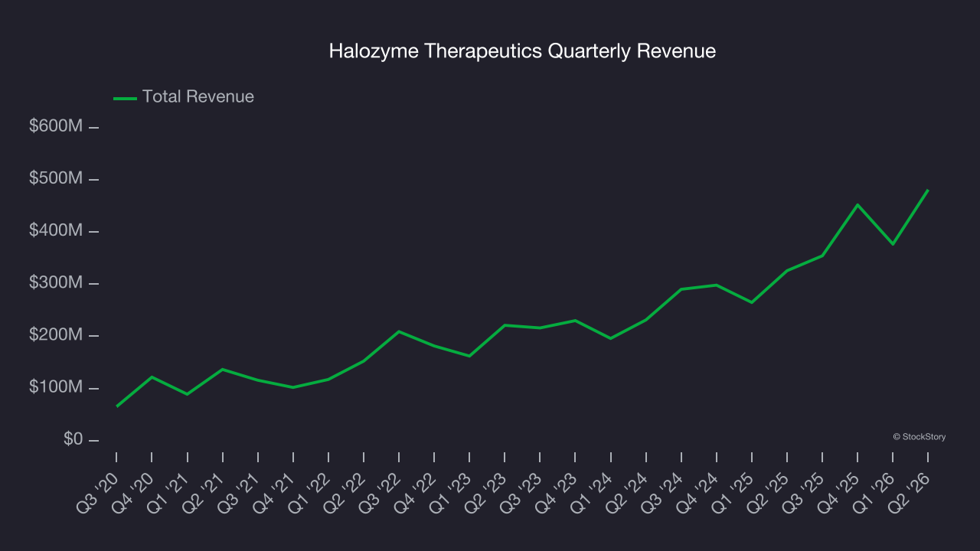
Task: Click the chart title Halozyme Therapeutics Quarterly Revenue
Action: point(522,51)
